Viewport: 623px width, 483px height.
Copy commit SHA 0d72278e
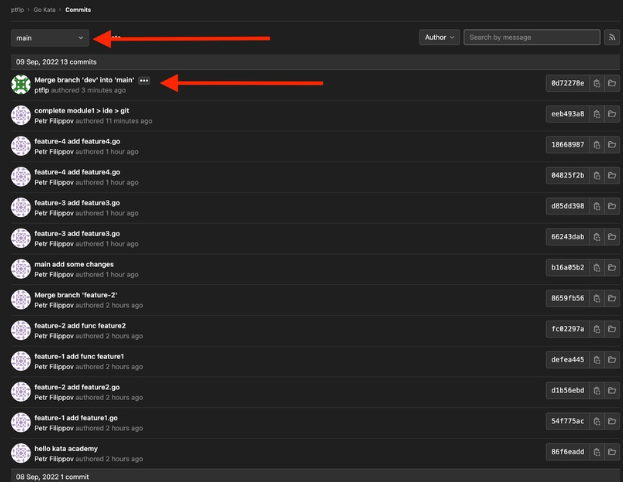(x=596, y=84)
